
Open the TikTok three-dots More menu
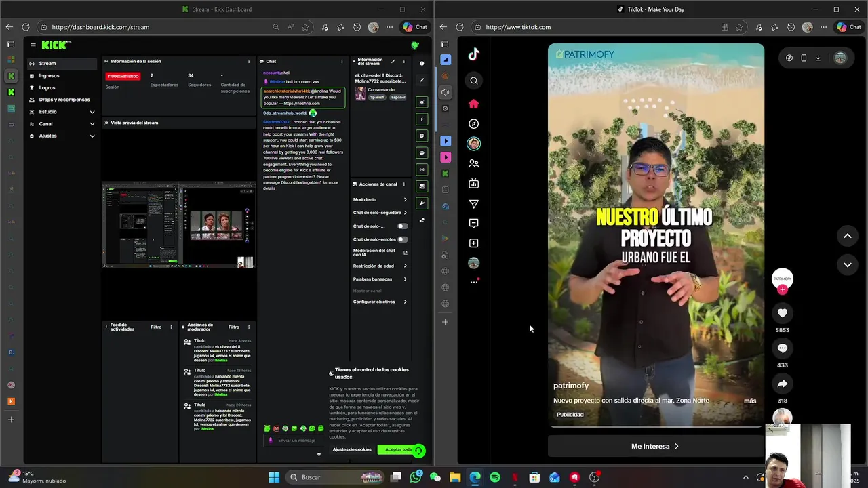click(474, 282)
